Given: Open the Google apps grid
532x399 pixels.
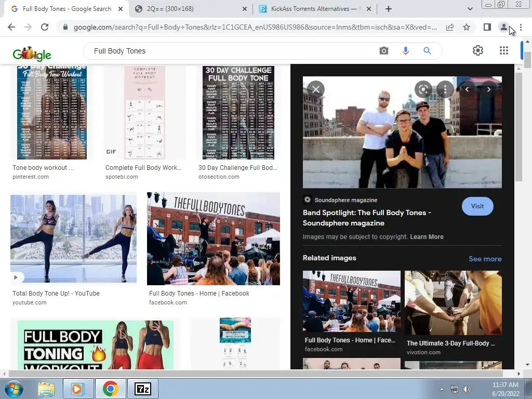Looking at the screenshot, I should click(x=504, y=50).
